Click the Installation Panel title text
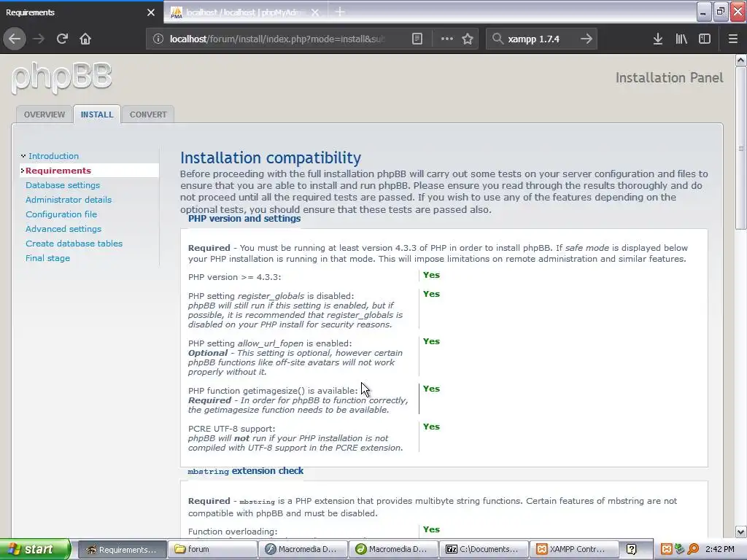This screenshot has height=560, width=747. pyautogui.click(x=670, y=77)
